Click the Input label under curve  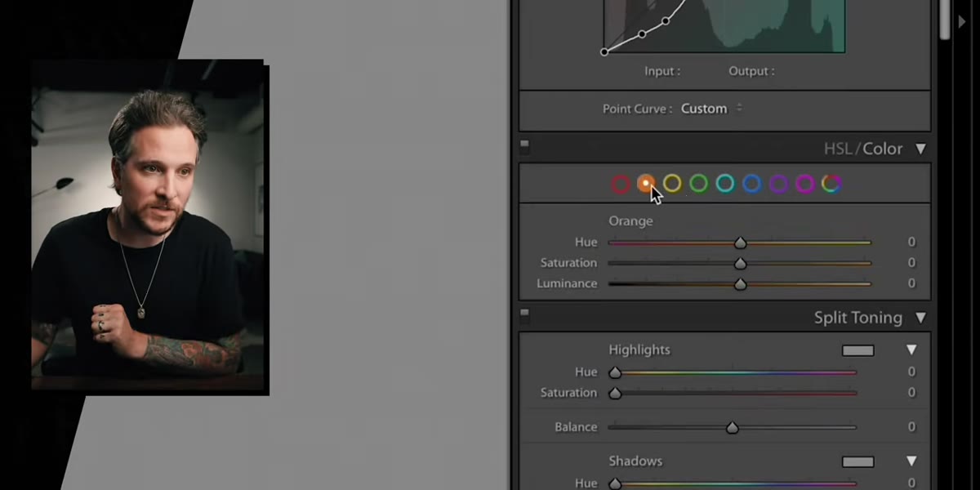click(662, 71)
